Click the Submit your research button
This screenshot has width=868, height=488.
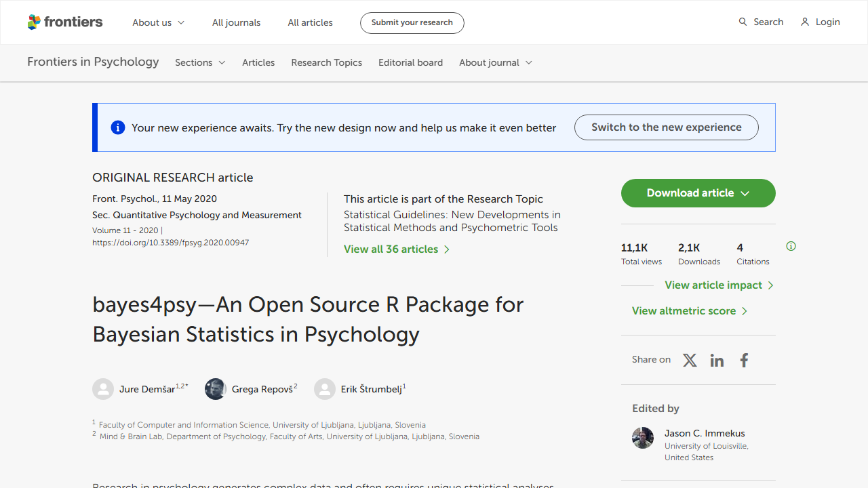[x=412, y=22]
